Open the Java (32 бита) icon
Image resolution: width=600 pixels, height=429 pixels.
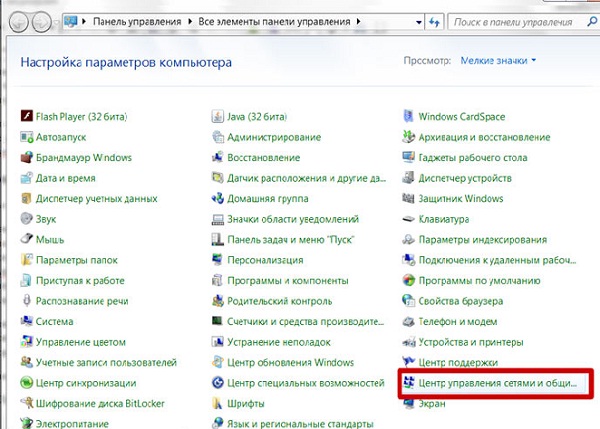(217, 116)
